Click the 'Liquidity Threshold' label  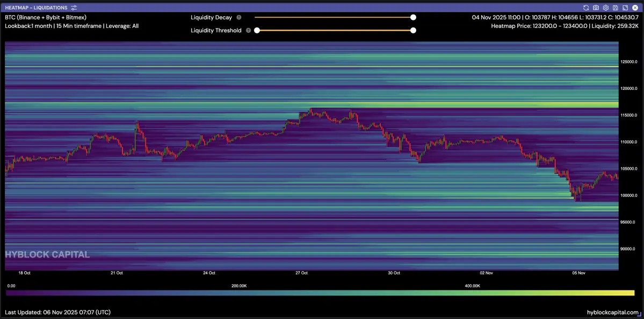tap(216, 31)
